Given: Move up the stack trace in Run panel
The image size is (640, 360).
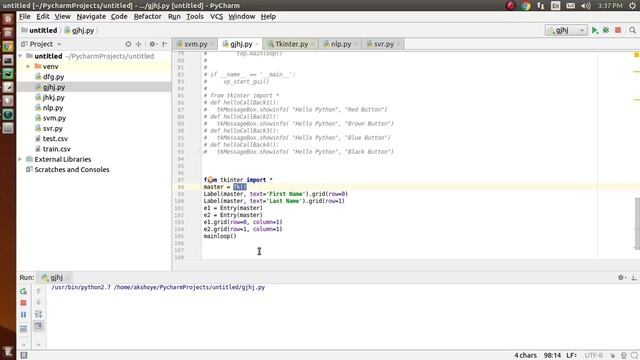Looking at the screenshot, I should click(38, 291).
